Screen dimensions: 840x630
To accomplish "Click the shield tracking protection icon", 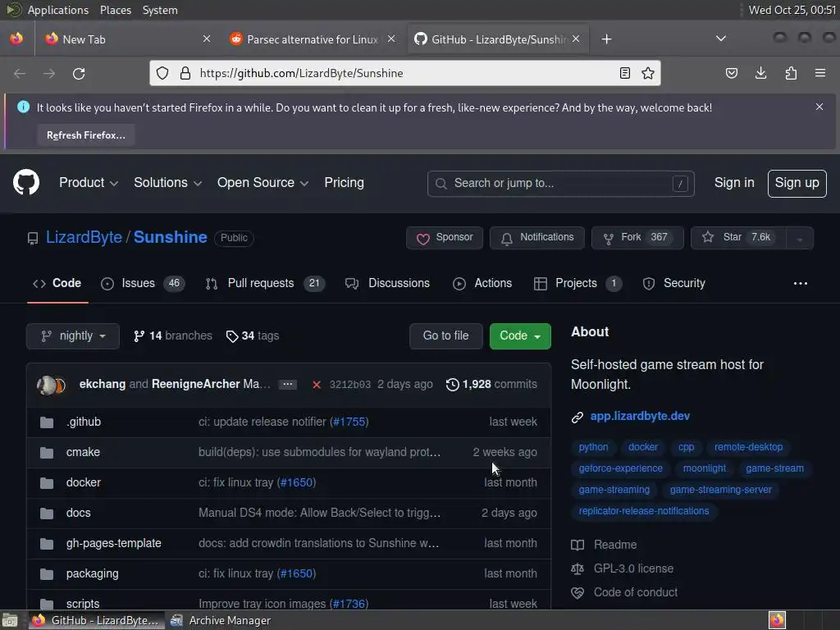I will pyautogui.click(x=162, y=73).
